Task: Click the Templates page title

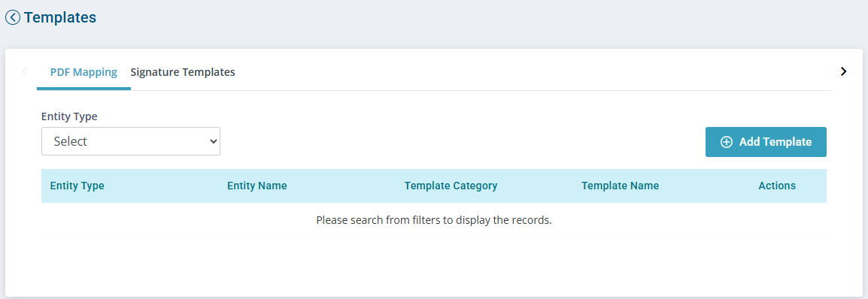Action: 59,18
